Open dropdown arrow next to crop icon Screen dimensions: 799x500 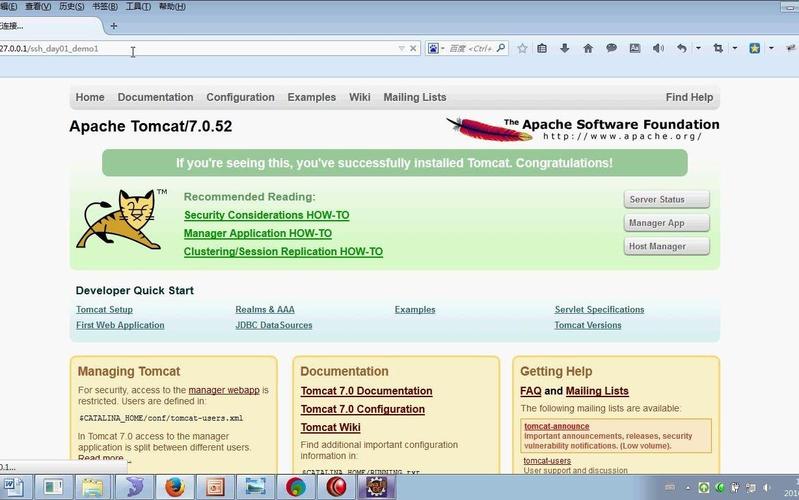point(735,48)
